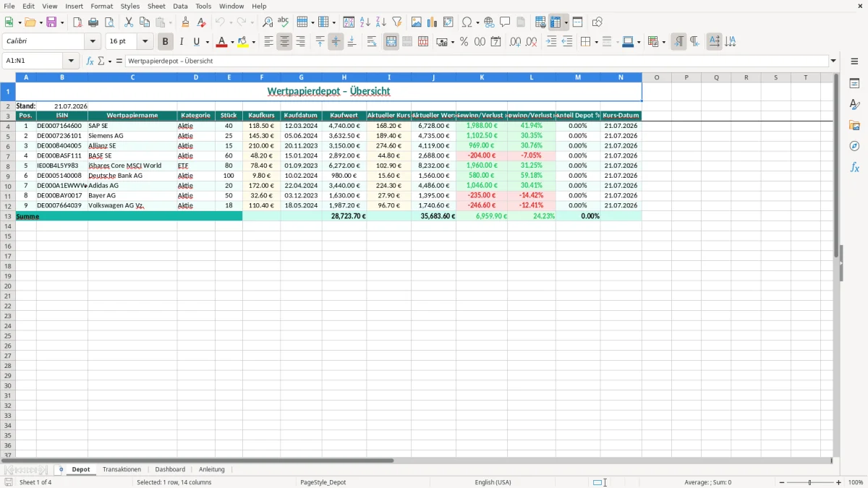Toggle Bold formatting
Image resolution: width=868 pixels, height=488 pixels.
click(166, 42)
